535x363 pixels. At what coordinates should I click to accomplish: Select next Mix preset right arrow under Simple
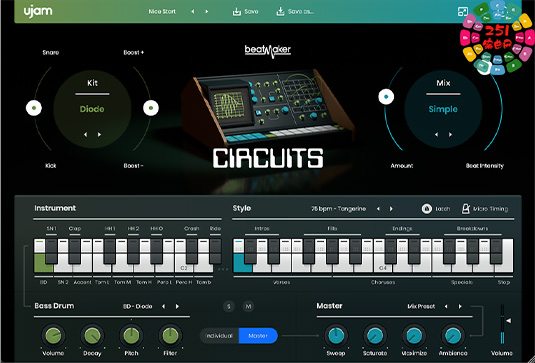[450, 135]
